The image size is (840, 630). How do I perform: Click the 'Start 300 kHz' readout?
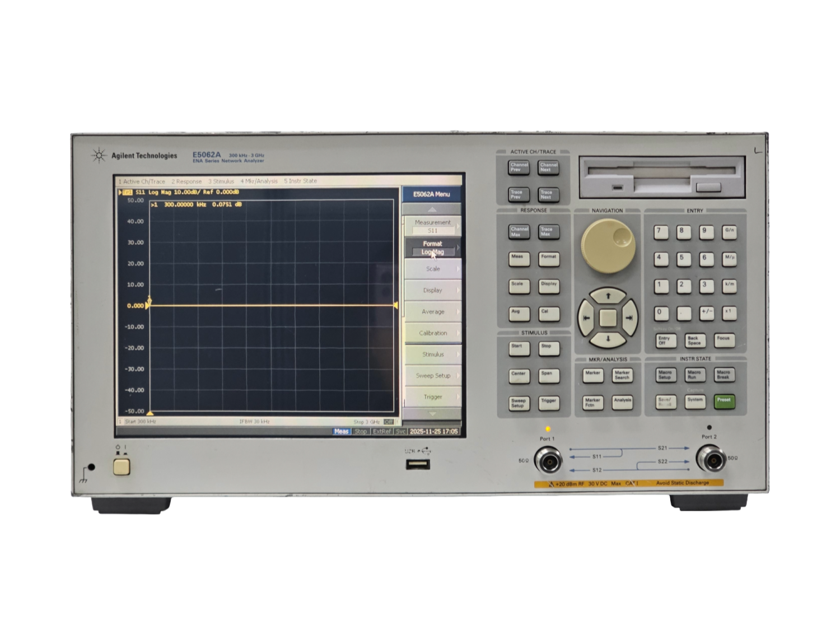tap(140, 422)
